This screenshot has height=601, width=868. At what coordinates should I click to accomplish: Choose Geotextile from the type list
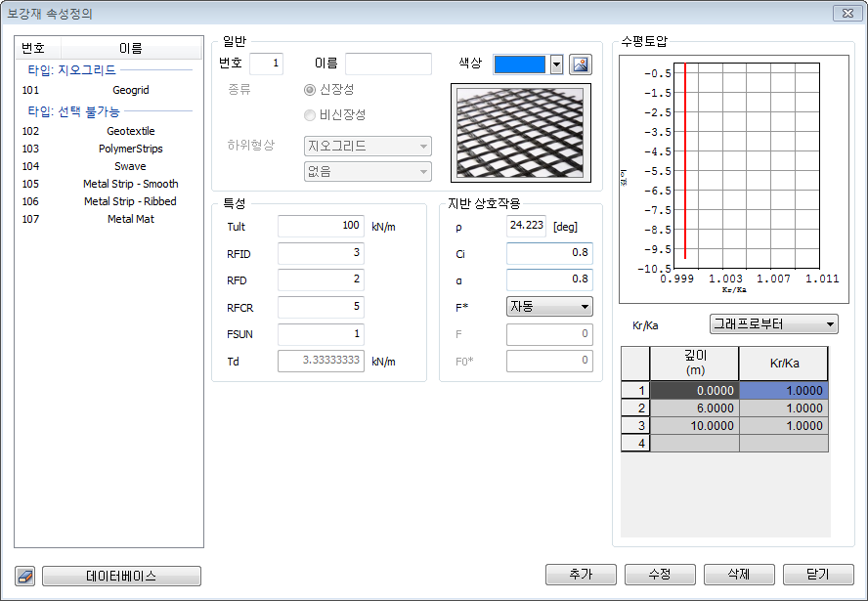tap(130, 131)
